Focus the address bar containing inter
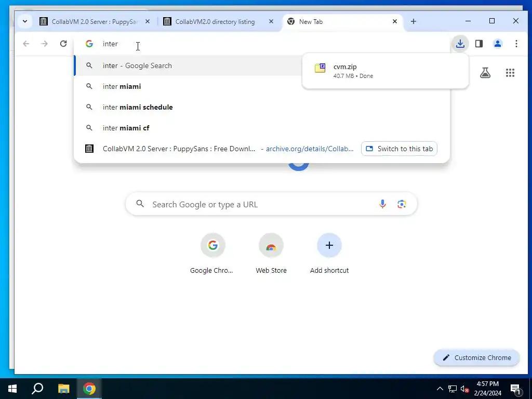This screenshot has height=399, width=532. click(261, 44)
